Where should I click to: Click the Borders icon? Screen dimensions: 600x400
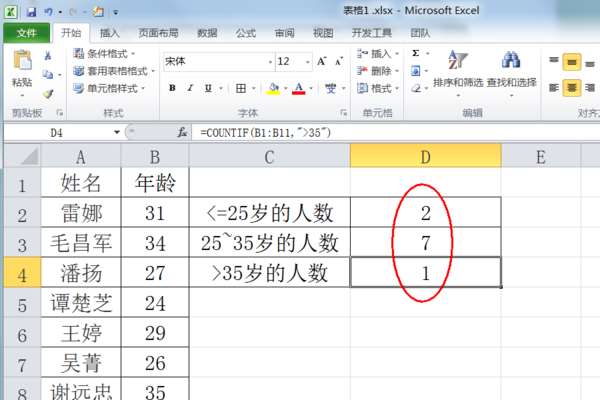[x=241, y=88]
